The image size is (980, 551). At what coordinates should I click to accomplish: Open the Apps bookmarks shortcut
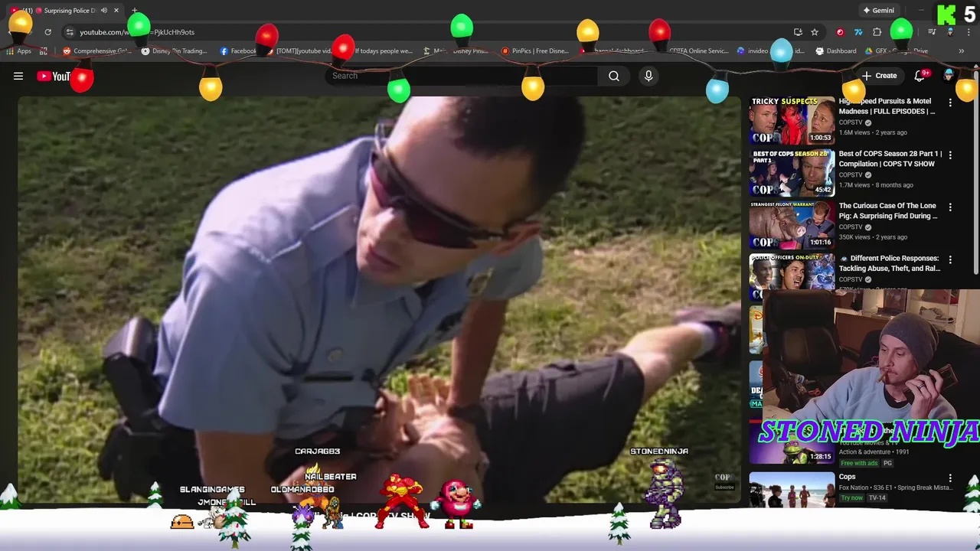[19, 51]
